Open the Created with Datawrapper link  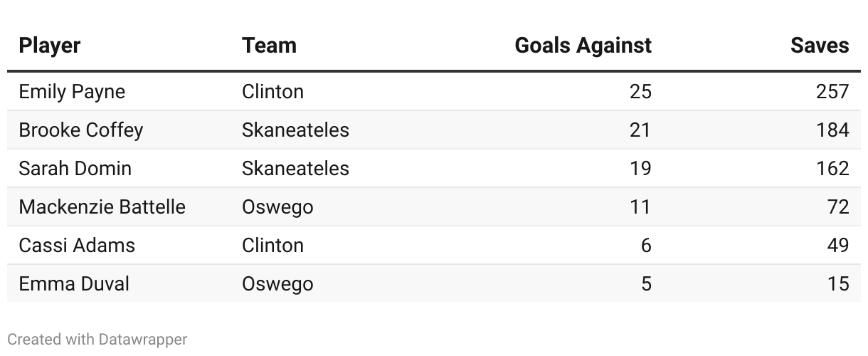point(97,340)
